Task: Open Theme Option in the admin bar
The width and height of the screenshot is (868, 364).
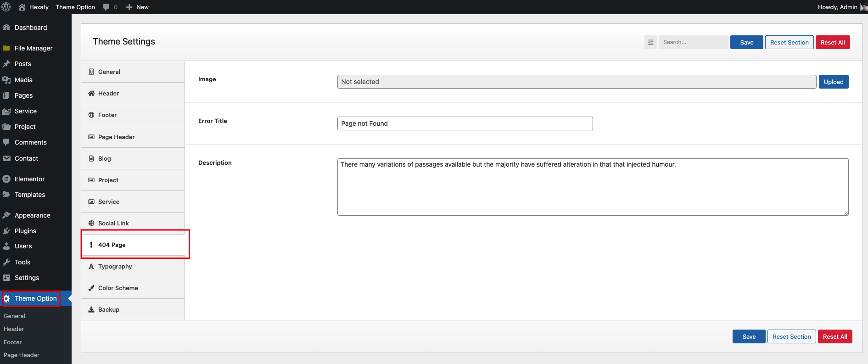Action: (x=75, y=7)
